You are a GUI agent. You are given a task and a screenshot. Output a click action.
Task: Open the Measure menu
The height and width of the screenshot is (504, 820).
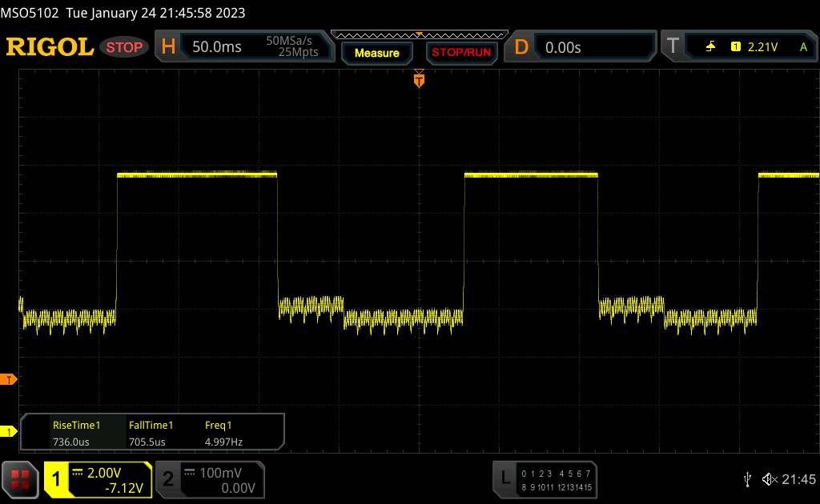[376, 53]
